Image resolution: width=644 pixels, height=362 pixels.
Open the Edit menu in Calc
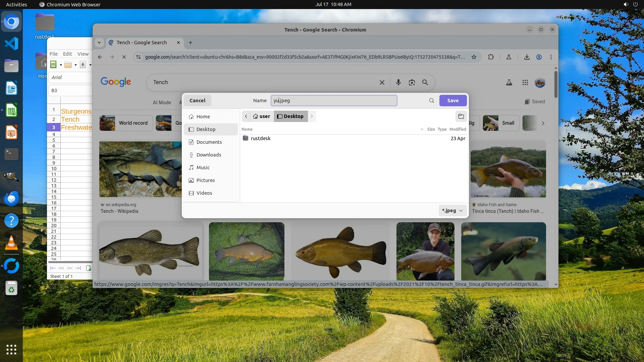pos(67,54)
